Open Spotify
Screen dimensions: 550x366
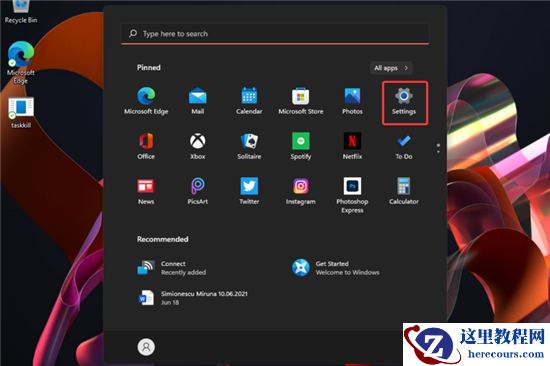pyautogui.click(x=301, y=146)
